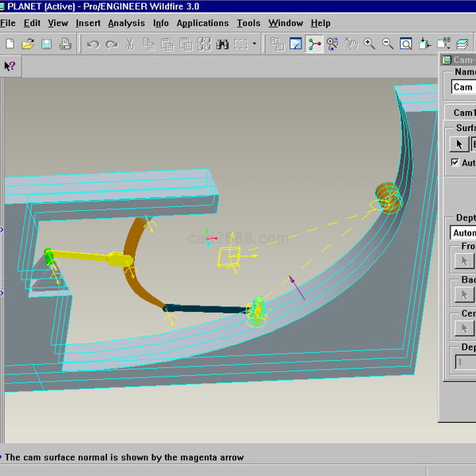The height and width of the screenshot is (476, 476).
Task: Open the selection box dropdown arrow
Action: point(255,44)
